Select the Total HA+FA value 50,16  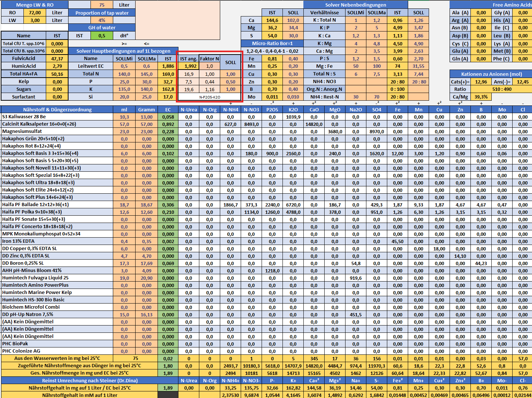coord(57,74)
